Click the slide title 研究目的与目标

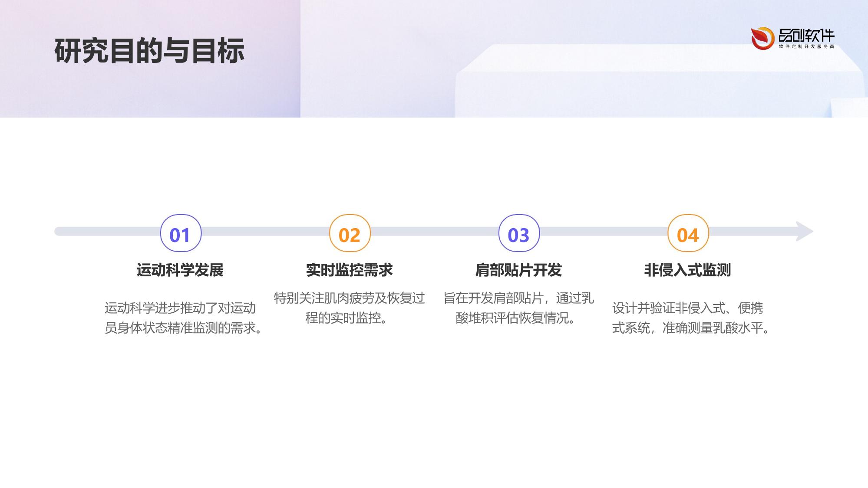click(149, 51)
